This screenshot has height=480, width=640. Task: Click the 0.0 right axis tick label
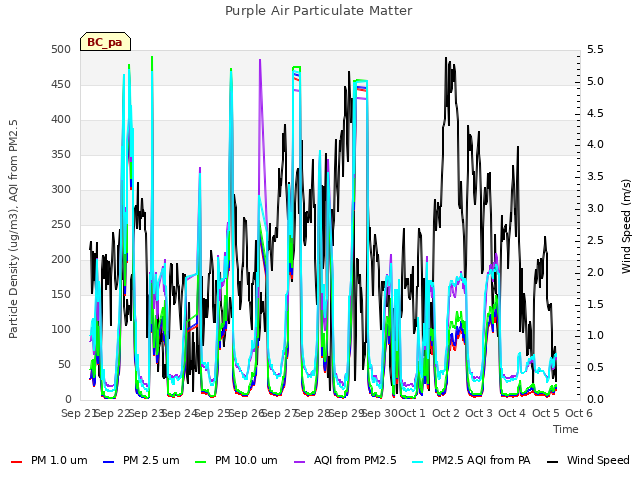pos(595,400)
